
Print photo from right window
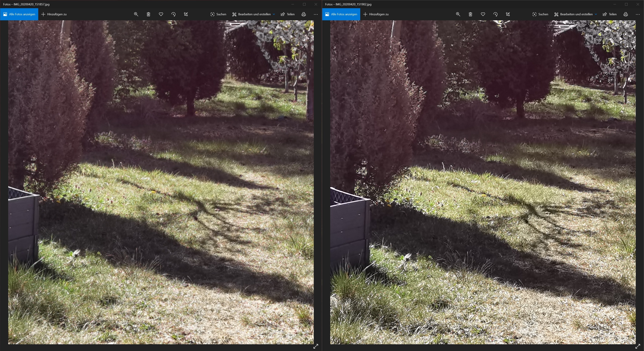[x=626, y=14]
